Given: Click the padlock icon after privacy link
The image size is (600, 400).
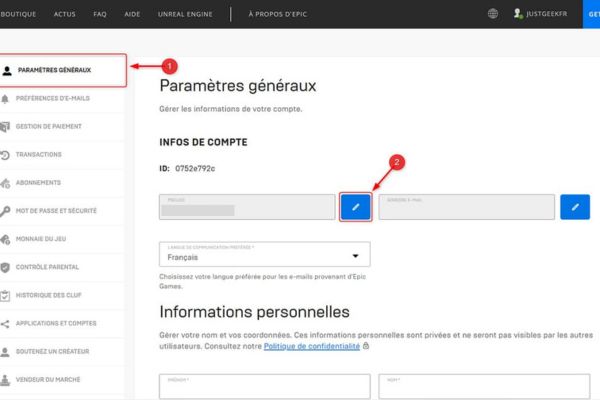Looking at the screenshot, I should pos(366,346).
